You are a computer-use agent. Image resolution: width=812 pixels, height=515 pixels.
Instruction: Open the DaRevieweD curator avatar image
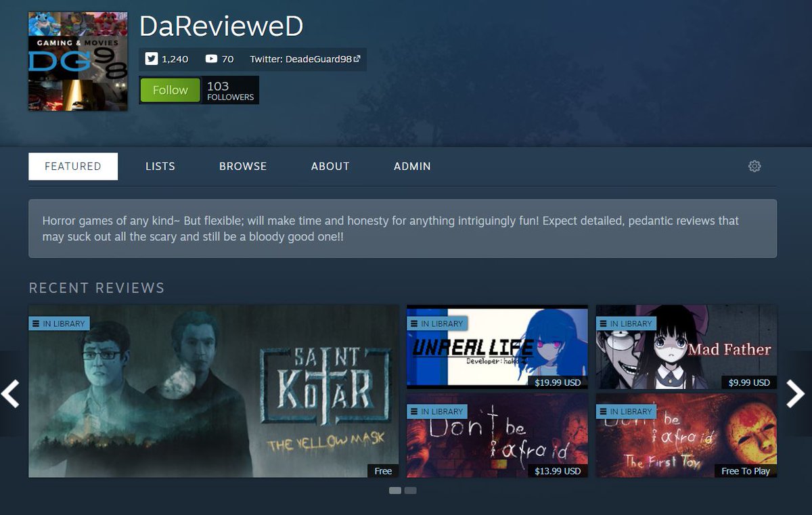click(78, 62)
